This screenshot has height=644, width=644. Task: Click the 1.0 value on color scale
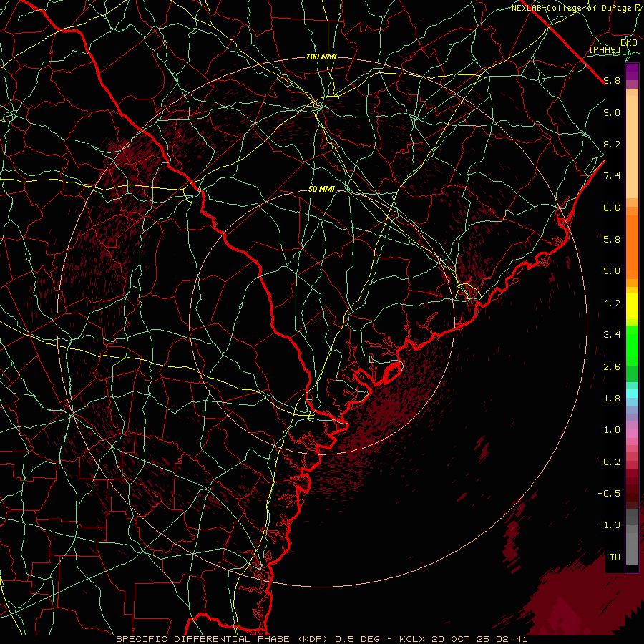(x=612, y=430)
